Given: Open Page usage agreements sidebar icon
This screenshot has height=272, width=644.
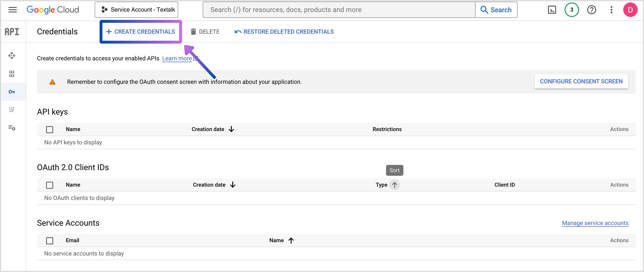Looking at the screenshot, I should pyautogui.click(x=12, y=128).
